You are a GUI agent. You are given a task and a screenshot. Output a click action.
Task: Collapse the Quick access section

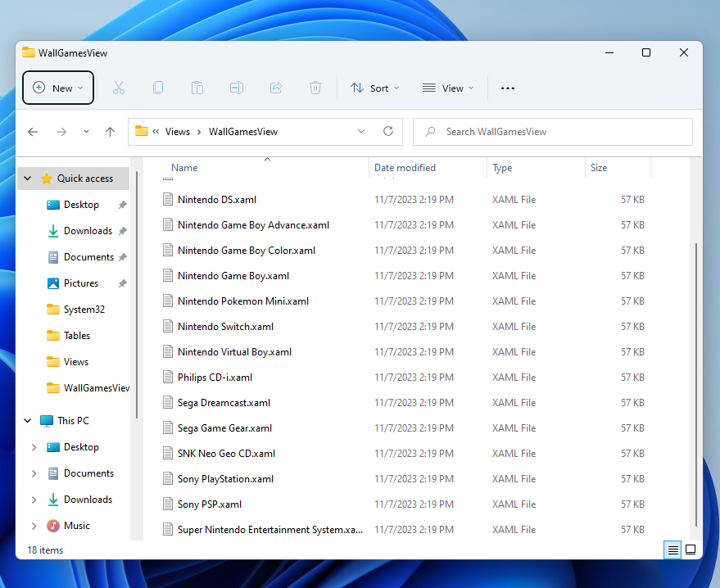[28, 178]
